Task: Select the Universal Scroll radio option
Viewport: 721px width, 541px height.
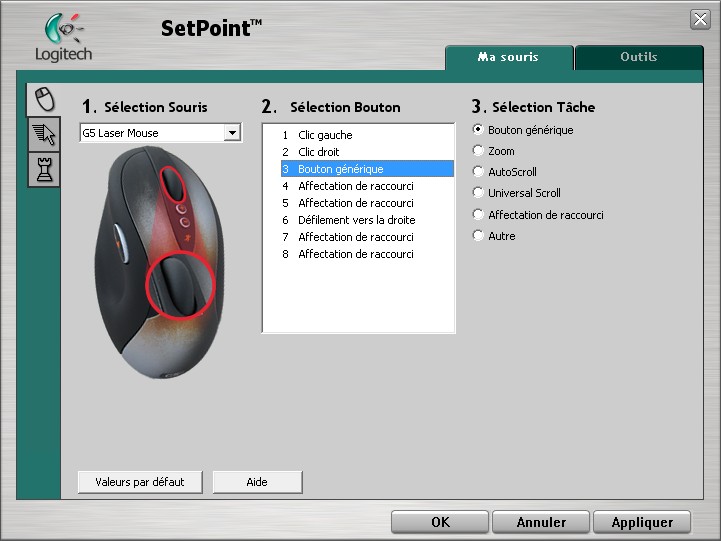Action: click(x=517, y=193)
